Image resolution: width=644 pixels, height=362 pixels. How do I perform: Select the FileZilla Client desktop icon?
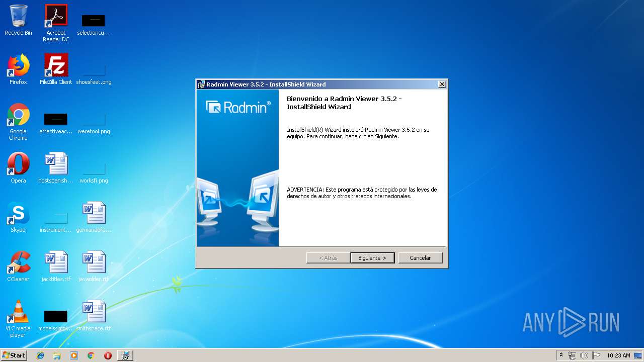[56, 69]
